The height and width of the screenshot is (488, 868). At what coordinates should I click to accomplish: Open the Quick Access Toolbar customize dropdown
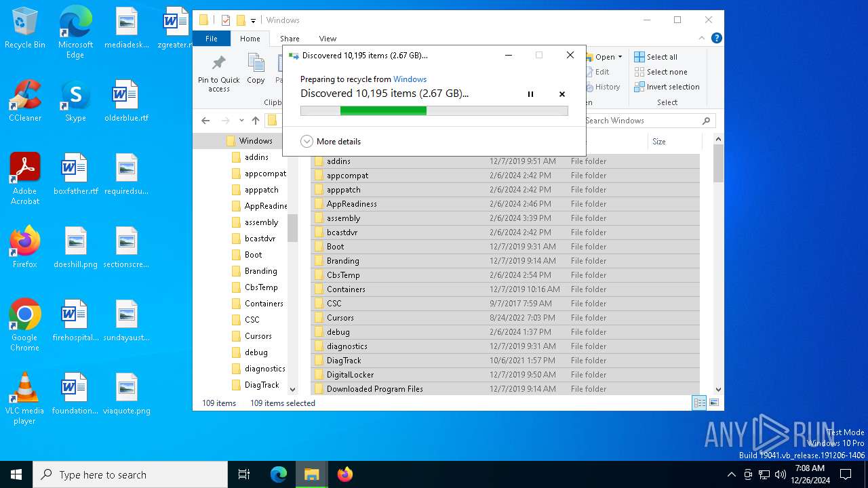pos(253,20)
